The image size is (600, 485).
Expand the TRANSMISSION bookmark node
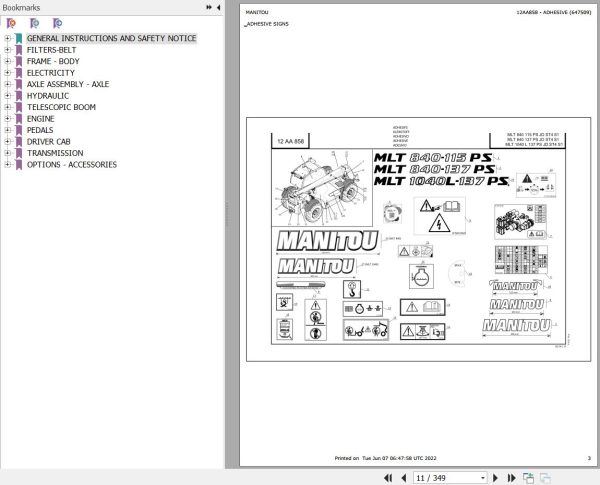7,153
